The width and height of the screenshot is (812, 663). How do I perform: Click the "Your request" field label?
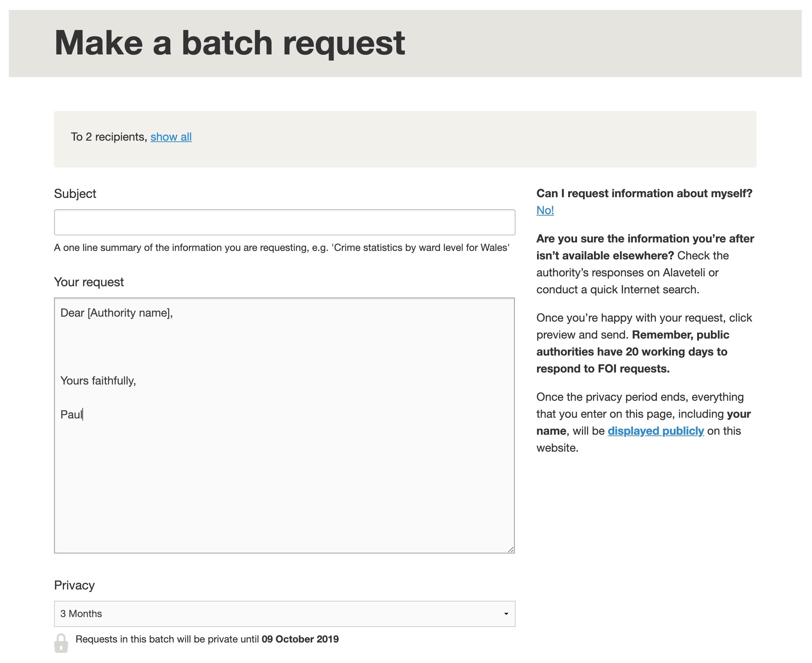point(89,282)
